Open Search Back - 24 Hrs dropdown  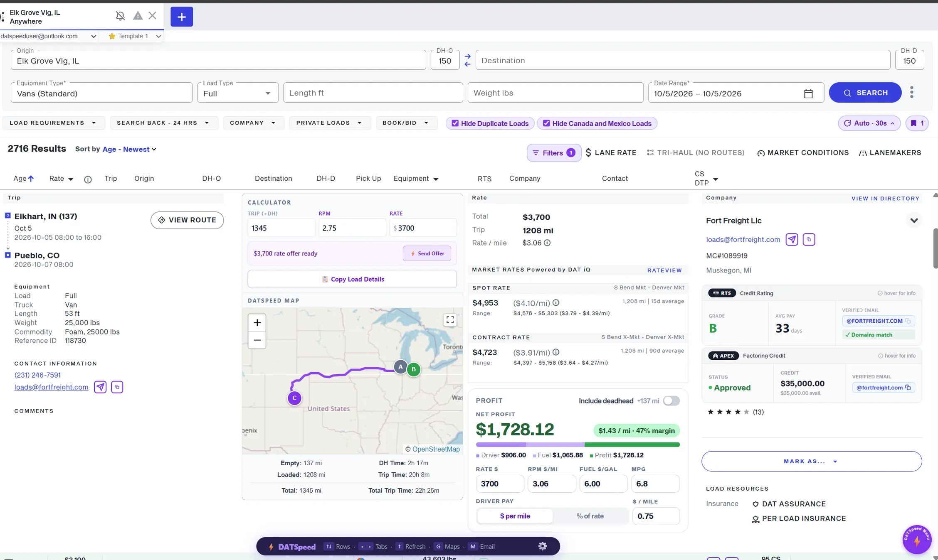pyautogui.click(x=163, y=123)
